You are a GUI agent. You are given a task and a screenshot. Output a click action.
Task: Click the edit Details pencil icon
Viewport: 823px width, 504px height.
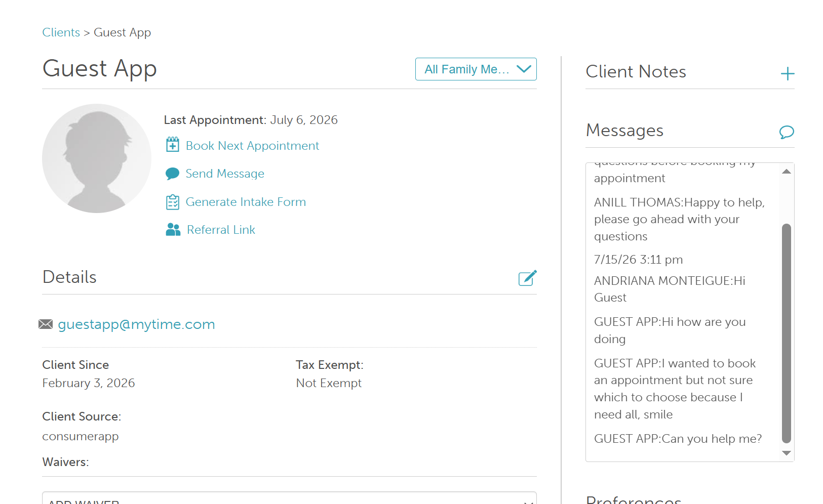[x=527, y=278]
